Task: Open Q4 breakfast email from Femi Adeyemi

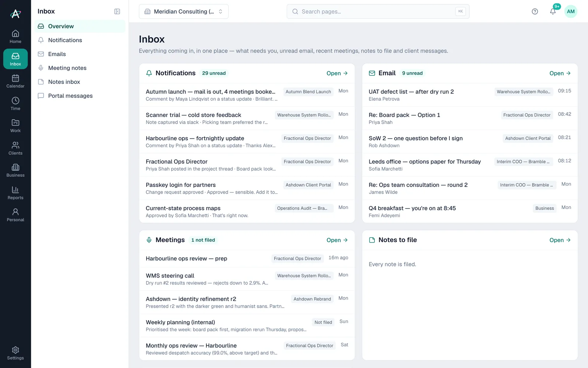Action: [470, 212]
